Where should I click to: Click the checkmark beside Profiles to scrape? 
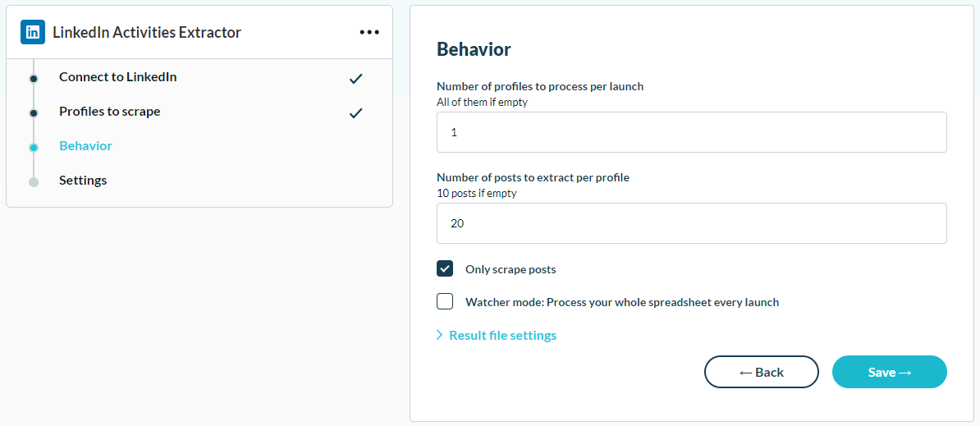pyautogui.click(x=355, y=113)
